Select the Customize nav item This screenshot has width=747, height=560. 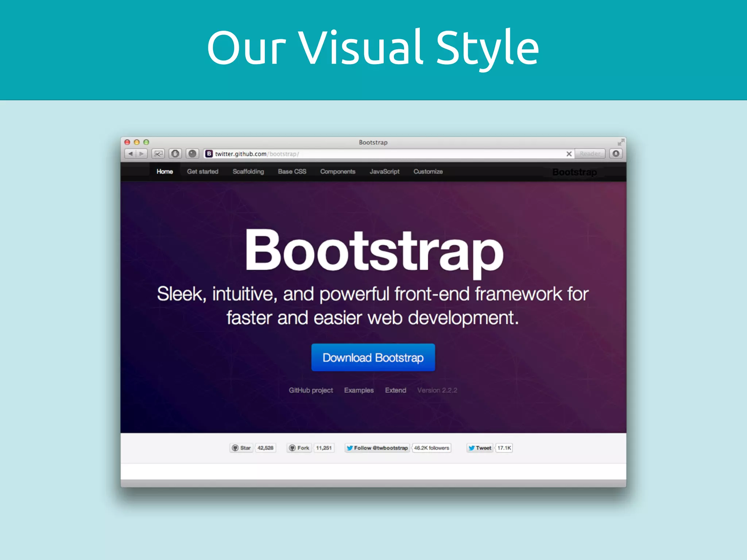click(x=428, y=171)
